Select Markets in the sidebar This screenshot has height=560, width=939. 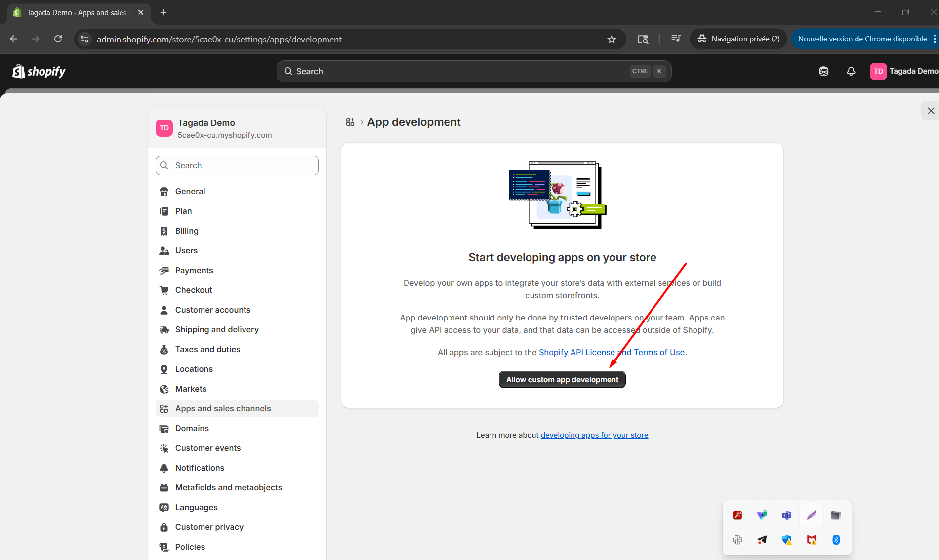pyautogui.click(x=237, y=389)
